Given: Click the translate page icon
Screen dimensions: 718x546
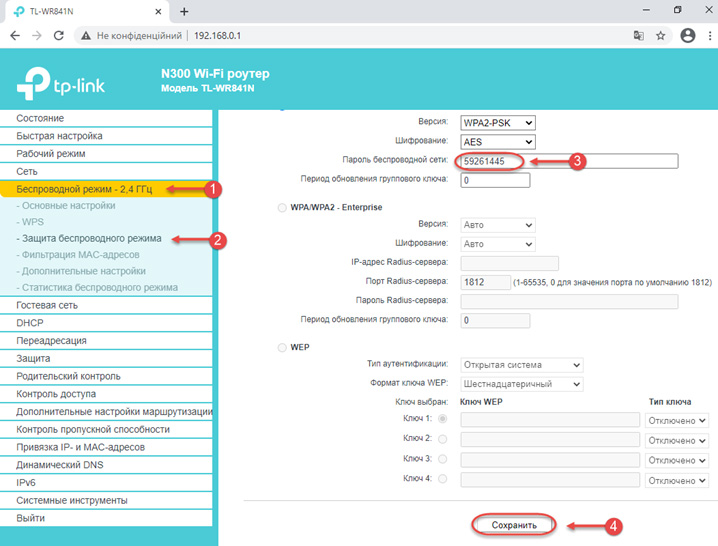Looking at the screenshot, I should (x=638, y=35).
